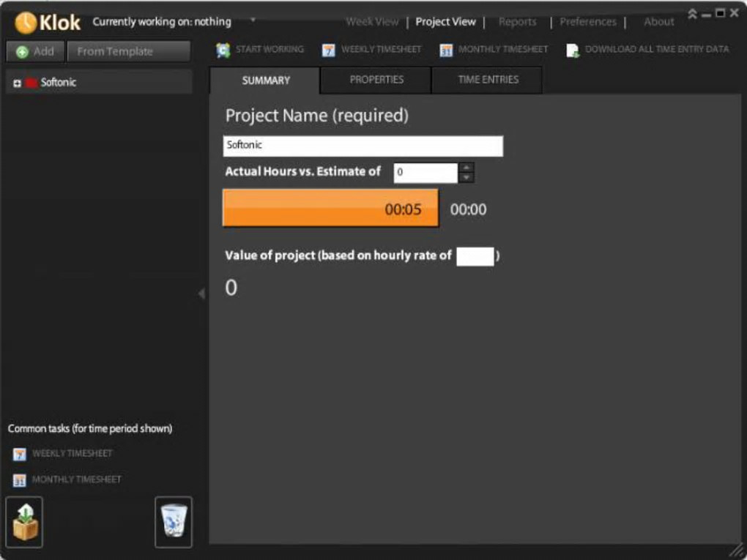Image resolution: width=747 pixels, height=560 pixels.
Task: Click the Weekly Timesheet label in toolbar
Action: point(381,49)
